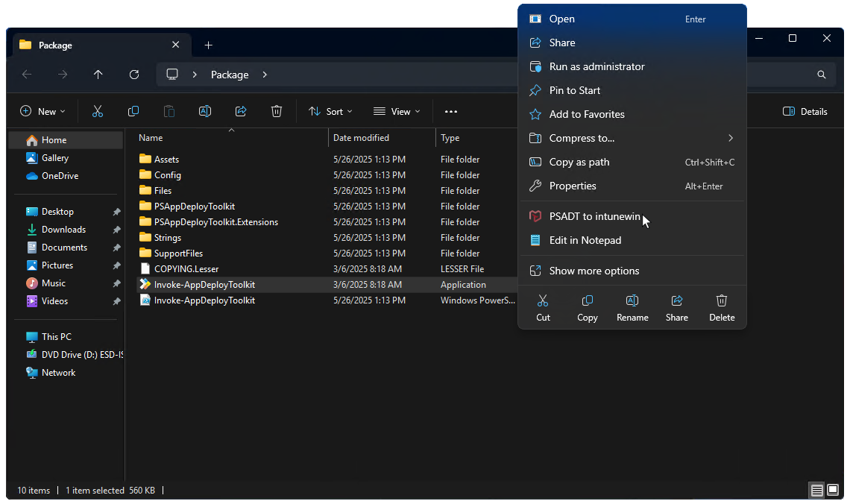Click Cut in context menu bottom row
The width and height of the screenshot is (850, 504).
click(x=543, y=308)
